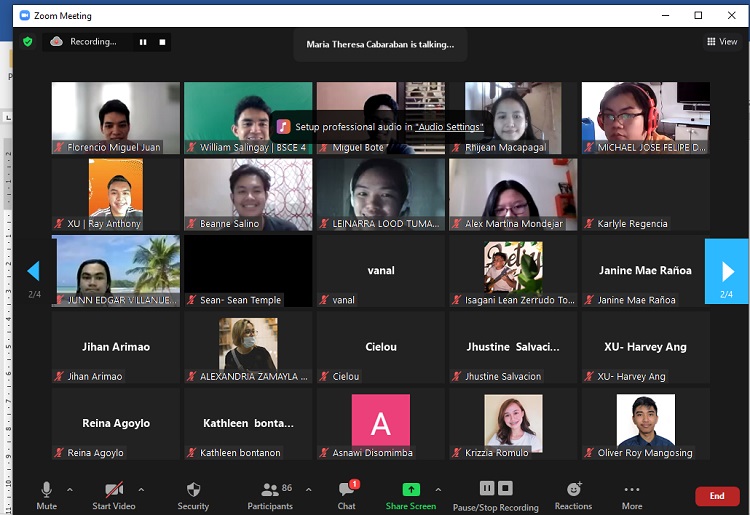Select Rhijean Macapagal's video tile
Screen dimensions: 750x515
(513, 118)
